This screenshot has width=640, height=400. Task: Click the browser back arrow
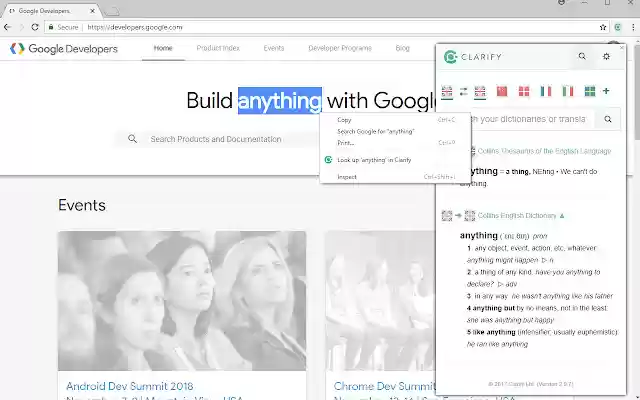click(7, 27)
